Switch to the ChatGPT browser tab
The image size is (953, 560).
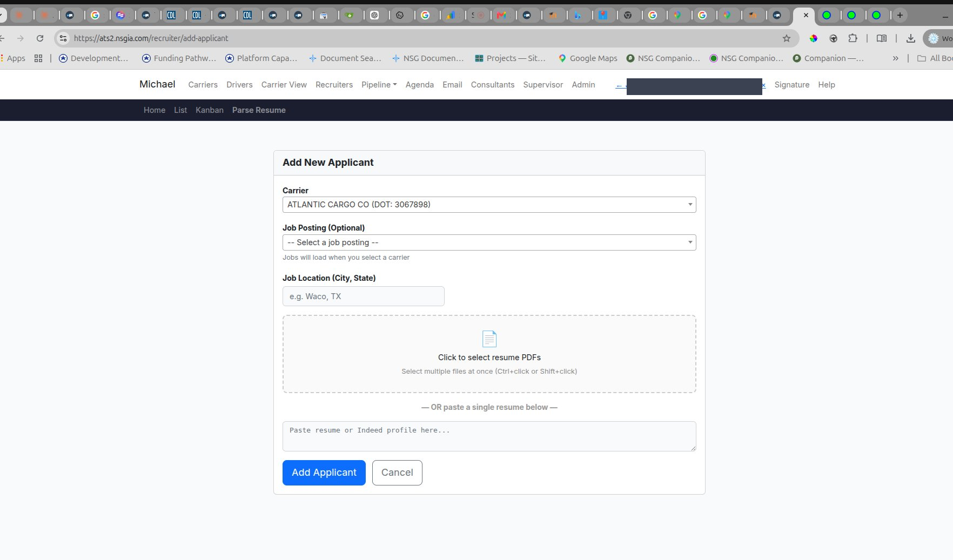[x=374, y=15]
